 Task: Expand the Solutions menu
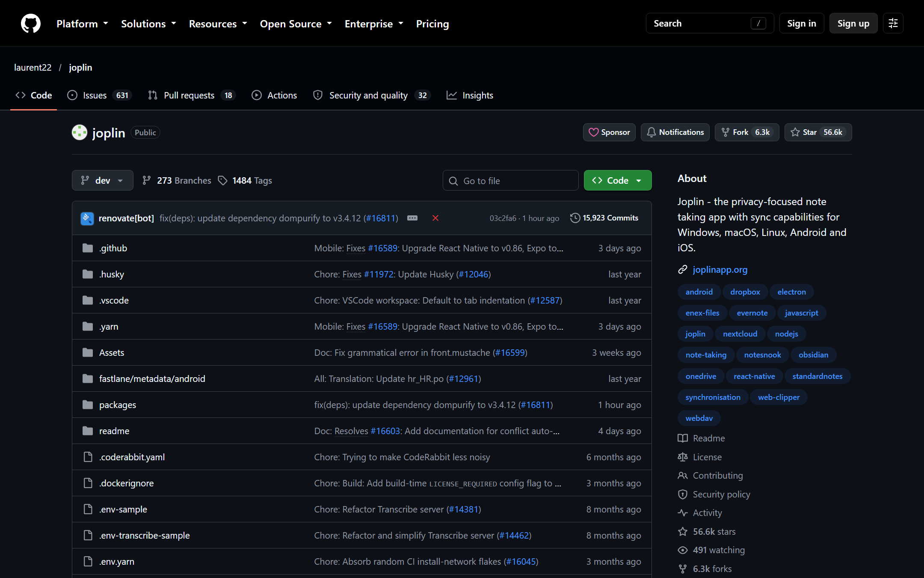148,24
